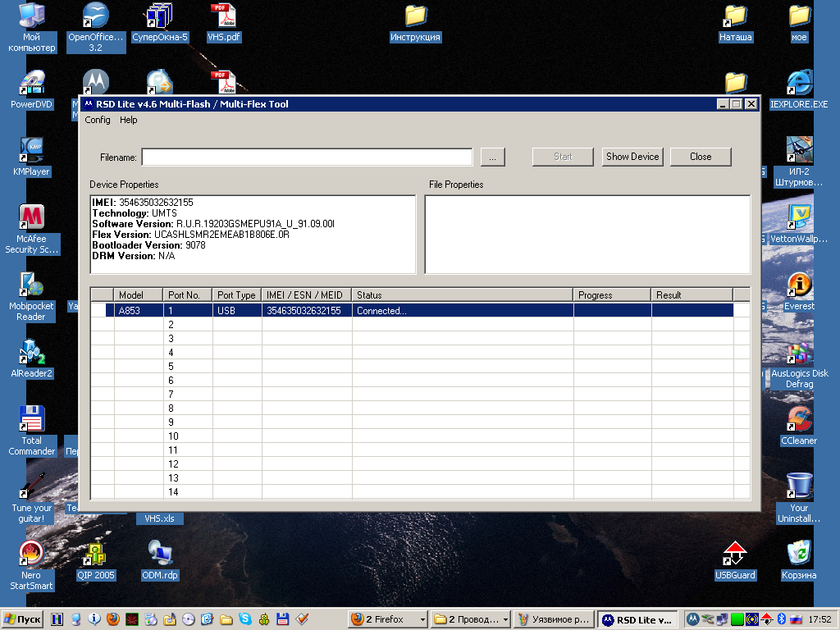Select the A853 device row
This screenshot has width=840, height=630.
pyautogui.click(x=419, y=311)
